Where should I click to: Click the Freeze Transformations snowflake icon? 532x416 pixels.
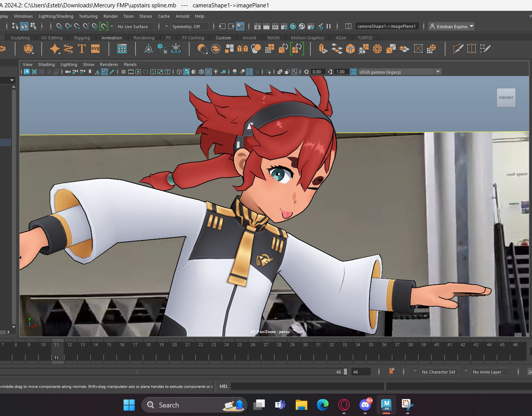click(x=176, y=49)
